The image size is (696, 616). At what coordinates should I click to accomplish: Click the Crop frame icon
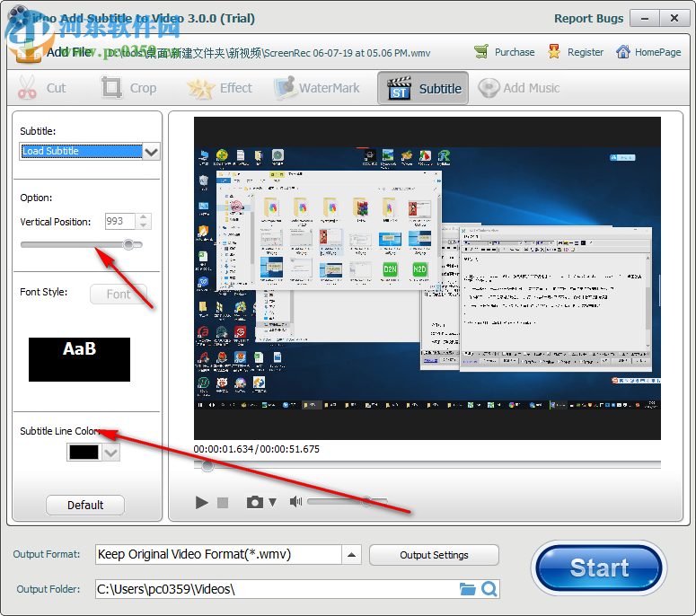(x=111, y=87)
